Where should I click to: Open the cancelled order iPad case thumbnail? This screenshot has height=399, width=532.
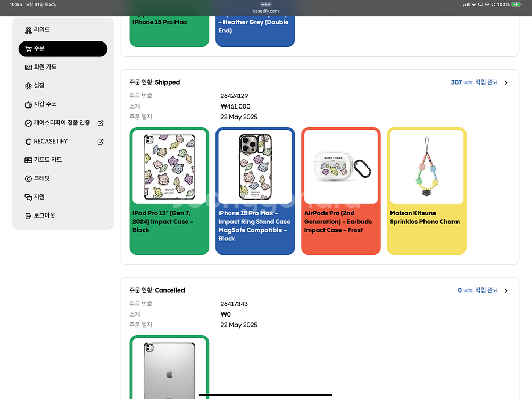(169, 369)
